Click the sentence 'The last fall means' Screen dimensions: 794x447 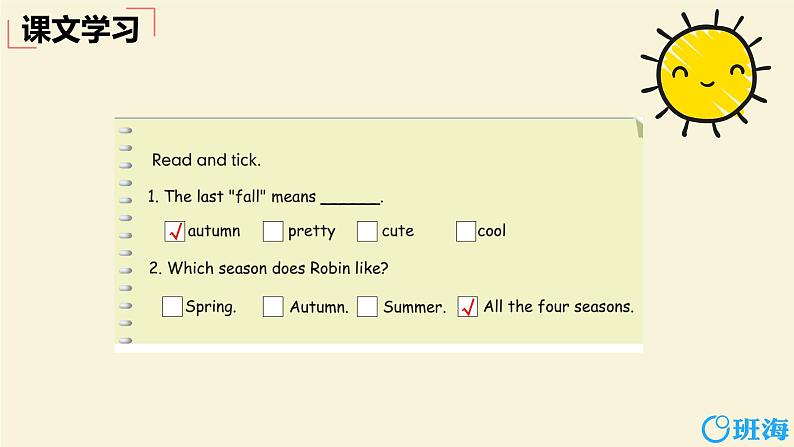click(x=232, y=196)
